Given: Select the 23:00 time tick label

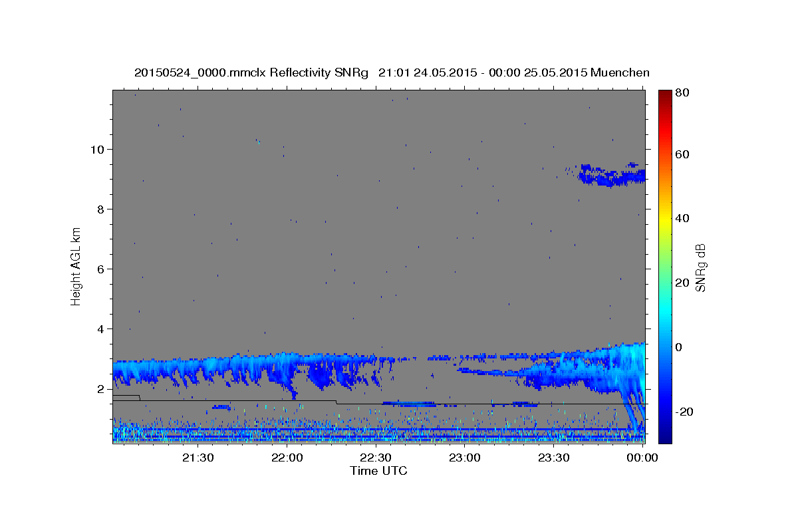Looking at the screenshot, I should (x=465, y=458).
